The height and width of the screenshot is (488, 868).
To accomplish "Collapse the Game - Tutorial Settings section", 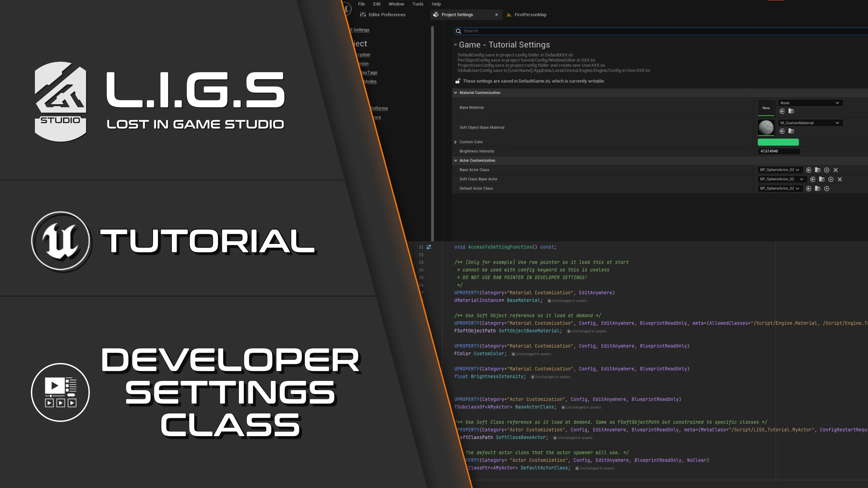I will click(456, 45).
